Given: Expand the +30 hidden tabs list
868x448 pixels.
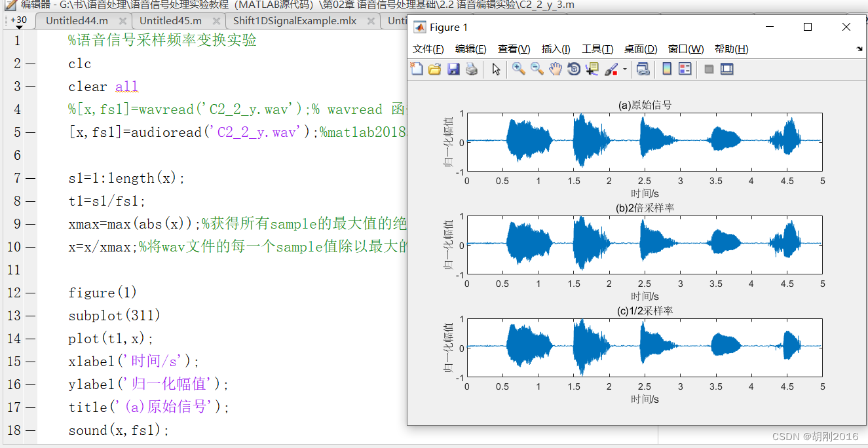Looking at the screenshot, I should point(18,21).
